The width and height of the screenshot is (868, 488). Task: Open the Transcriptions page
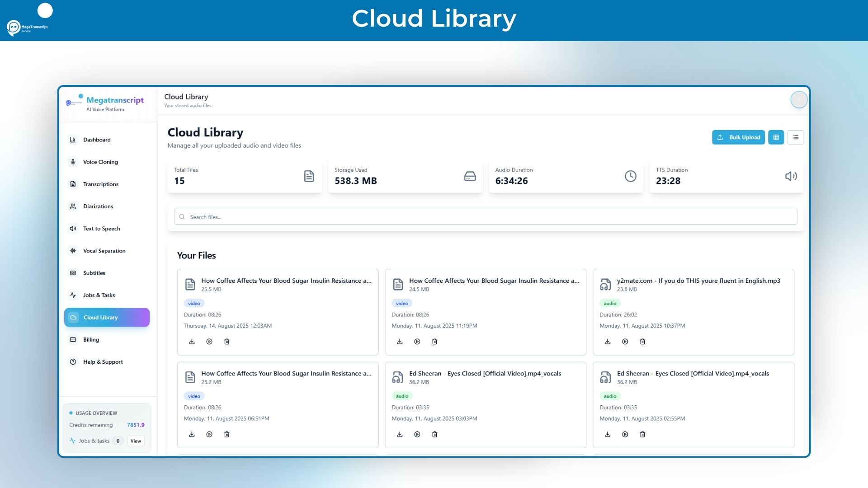[x=100, y=184]
